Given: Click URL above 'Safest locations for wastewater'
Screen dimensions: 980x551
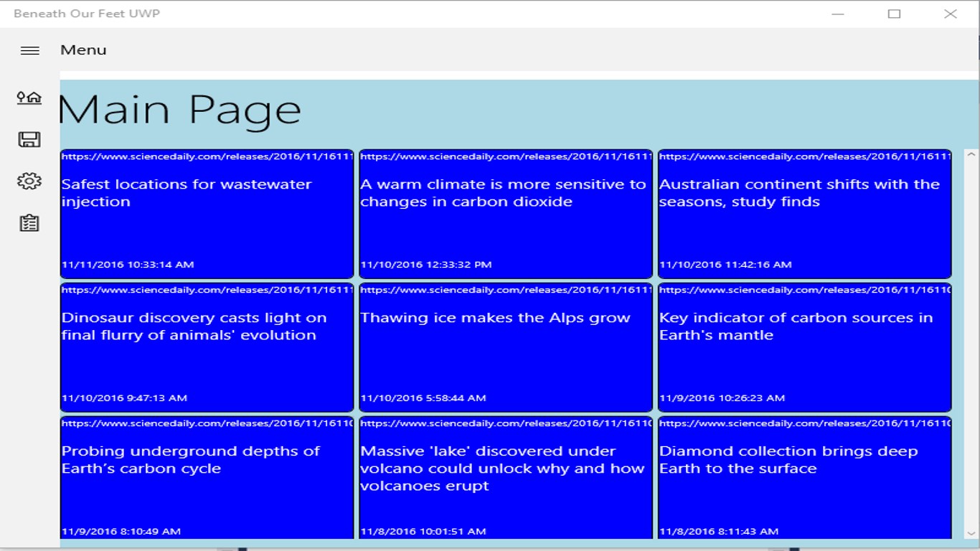Looking at the screenshot, I should (207, 156).
